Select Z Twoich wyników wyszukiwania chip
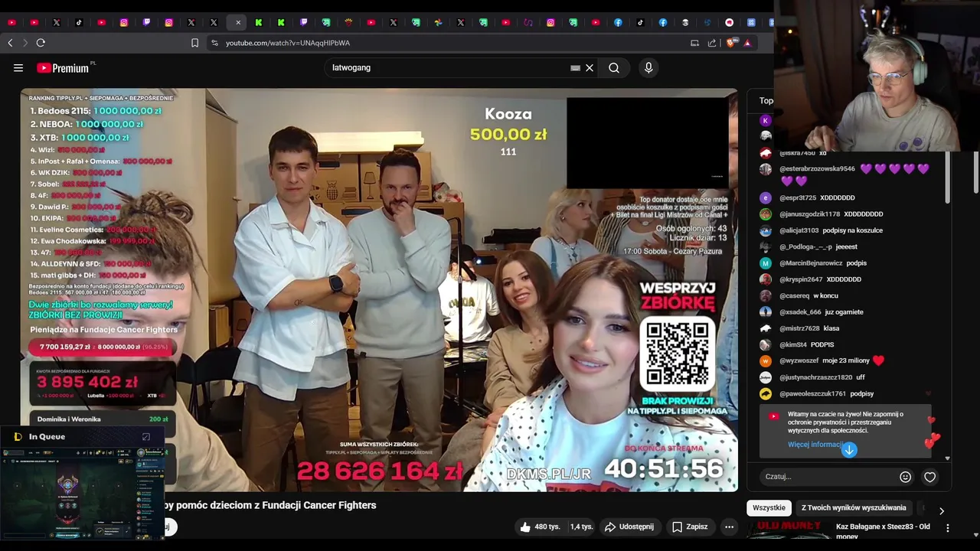The height and width of the screenshot is (551, 980). 854,508
